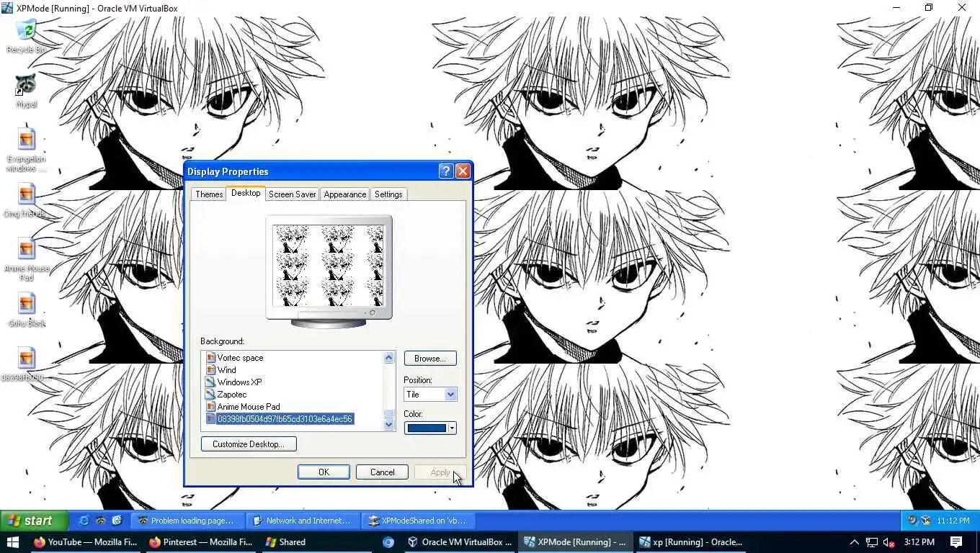Click the Help question mark in Display Properties

[x=446, y=171]
